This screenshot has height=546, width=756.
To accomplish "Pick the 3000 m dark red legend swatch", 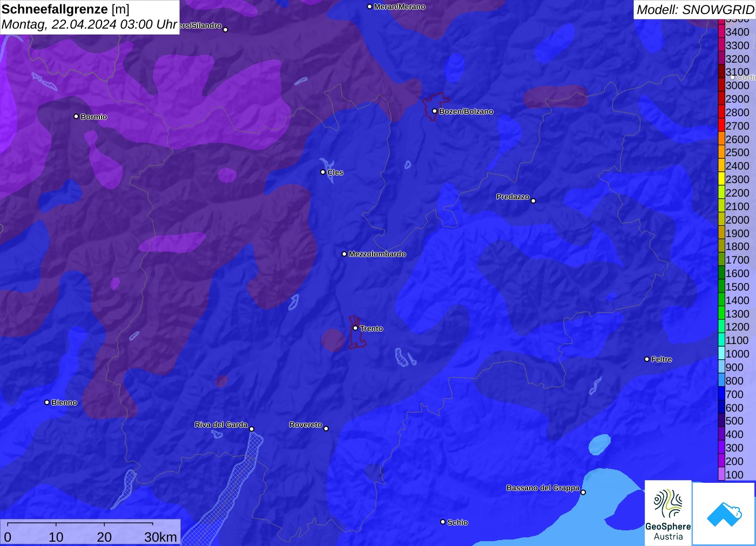I will coord(721,85).
